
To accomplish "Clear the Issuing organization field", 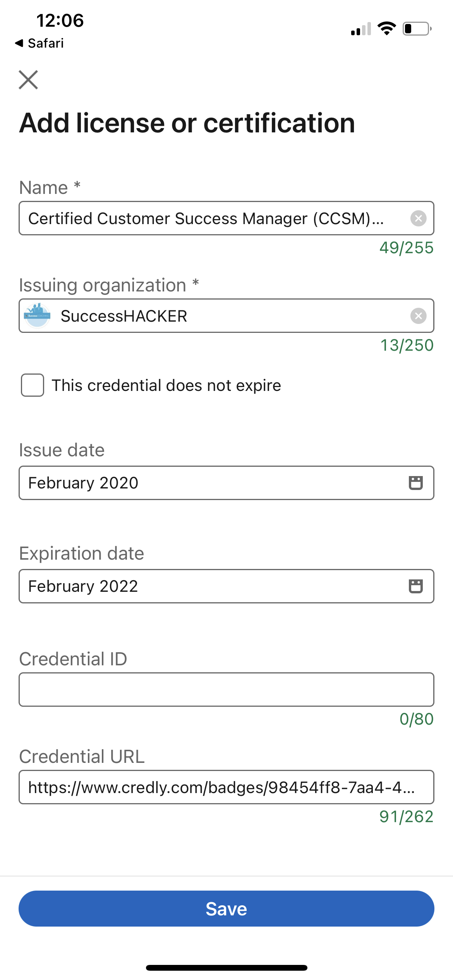I will (418, 316).
